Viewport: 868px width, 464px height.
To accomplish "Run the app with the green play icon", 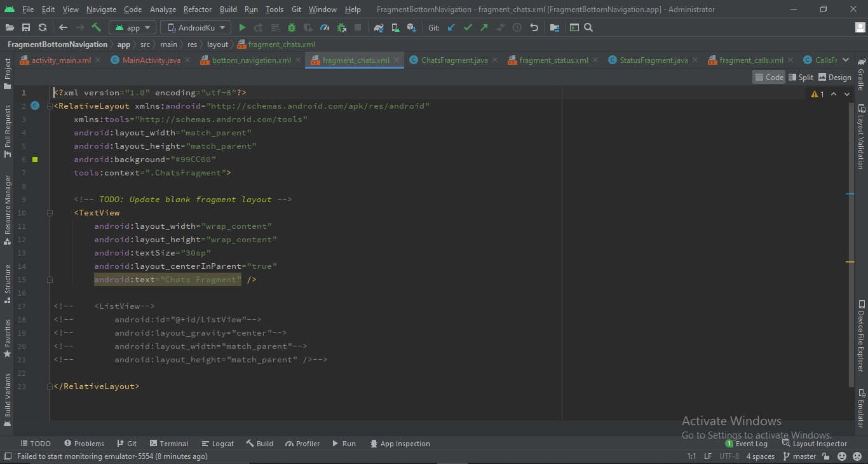I will [242, 27].
